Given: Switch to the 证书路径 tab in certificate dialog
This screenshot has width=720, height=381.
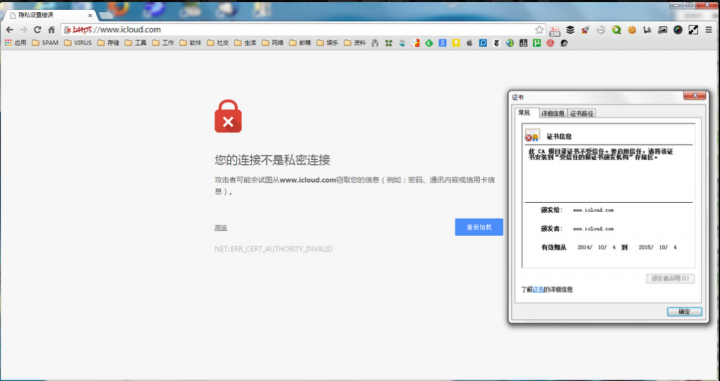Looking at the screenshot, I should (x=582, y=113).
